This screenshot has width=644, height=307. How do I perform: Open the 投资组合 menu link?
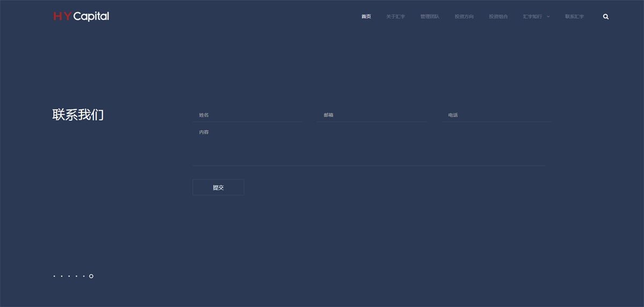tap(498, 17)
